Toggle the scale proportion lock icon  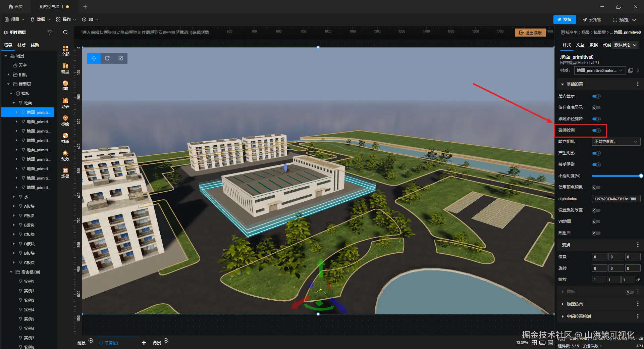tap(638, 280)
